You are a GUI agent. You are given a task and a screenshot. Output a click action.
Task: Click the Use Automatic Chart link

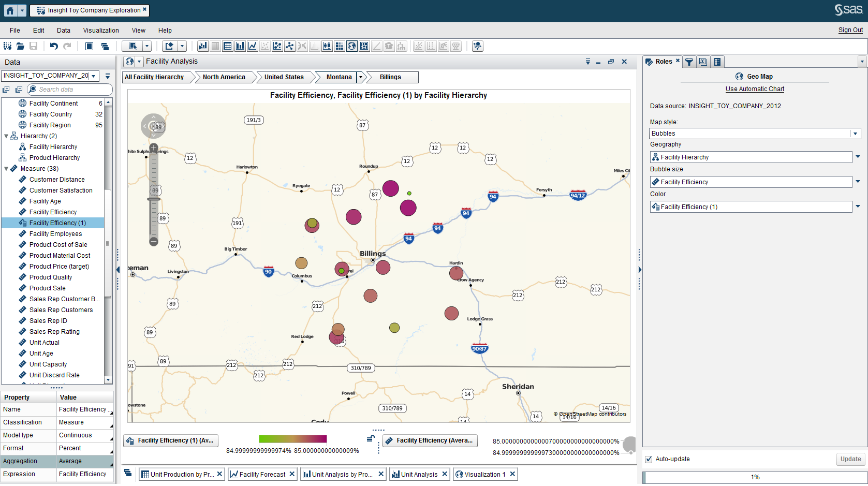(755, 89)
